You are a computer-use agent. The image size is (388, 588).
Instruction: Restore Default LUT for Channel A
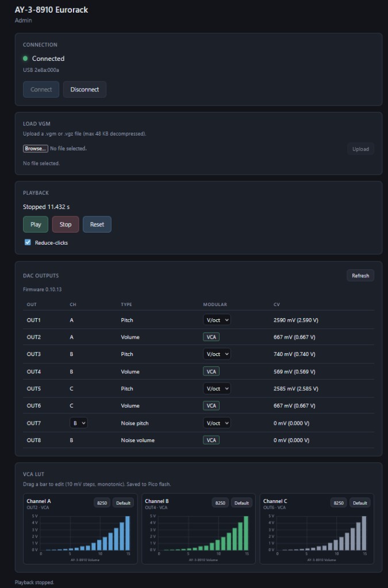(x=123, y=503)
